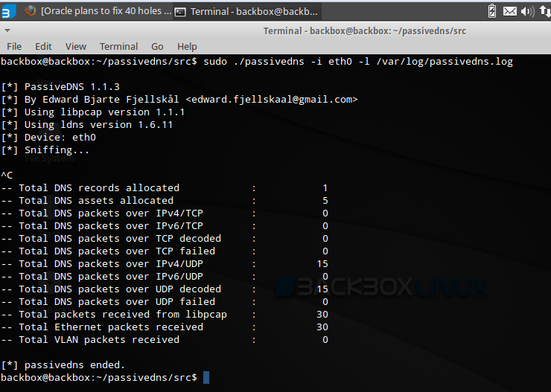Click the passivedns ended. line

[63, 364]
